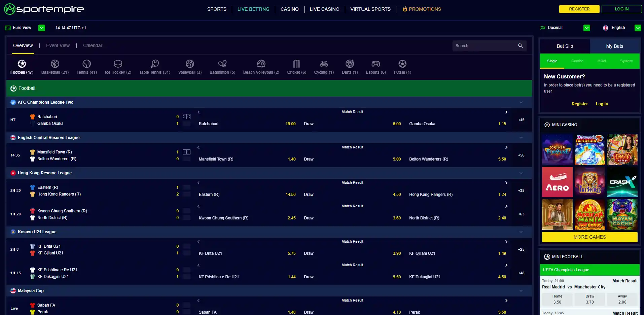This screenshot has width=644, height=315.
Task: Click the Log In header button
Action: click(621, 9)
